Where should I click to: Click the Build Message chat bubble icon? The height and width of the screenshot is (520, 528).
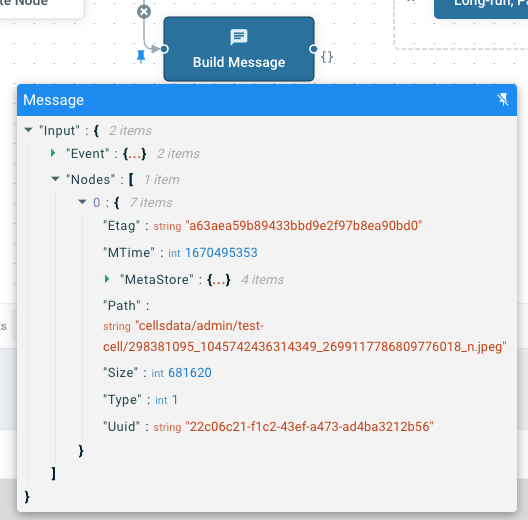[239, 37]
